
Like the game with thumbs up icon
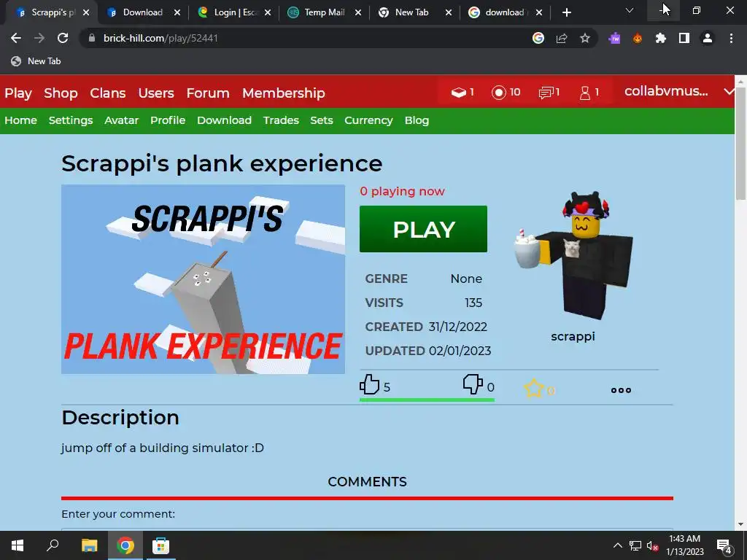coord(369,384)
